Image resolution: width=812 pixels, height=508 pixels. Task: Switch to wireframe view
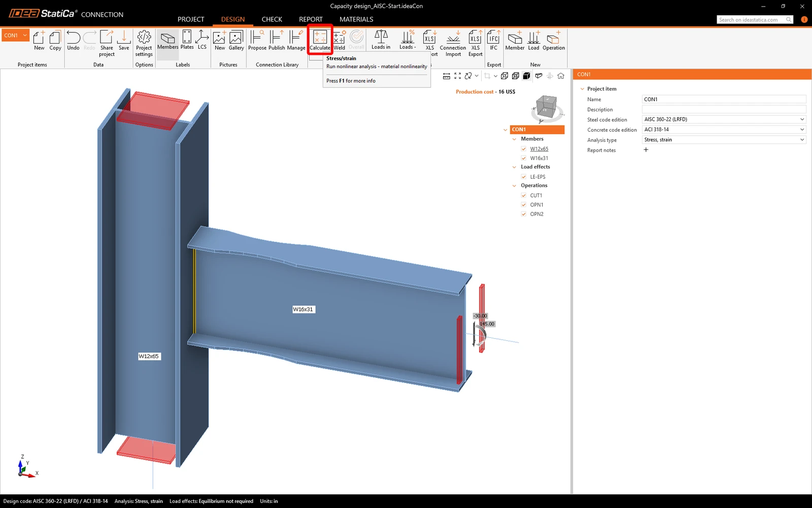pyautogui.click(x=504, y=76)
